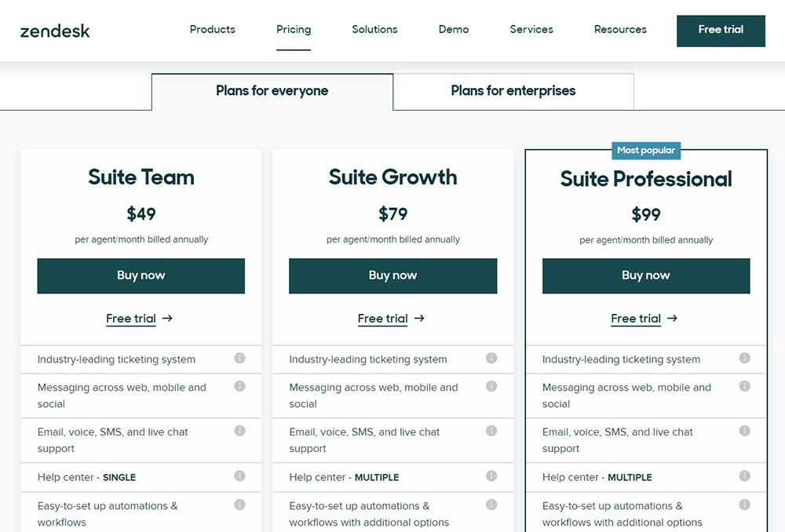This screenshot has width=785, height=532.
Task: Show info for Suite Professional automations and workflows
Action: coord(744,505)
